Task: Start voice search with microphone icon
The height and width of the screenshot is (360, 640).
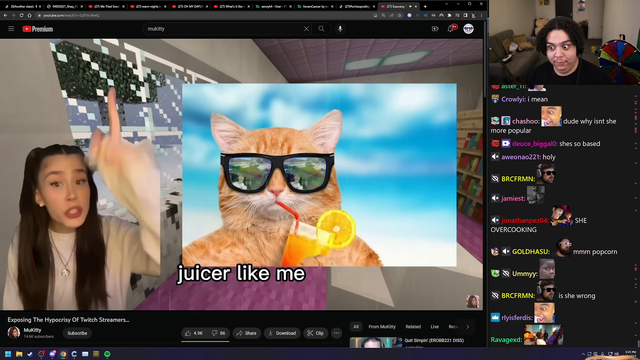Action: (340, 29)
